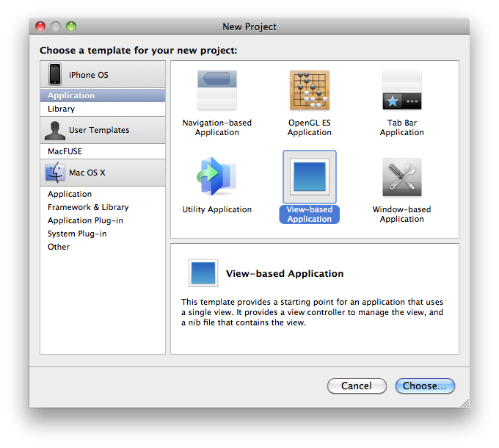Image resolution: width=499 pixels, height=448 pixels.
Task: Select Application under iPhone OS
Action: point(103,95)
